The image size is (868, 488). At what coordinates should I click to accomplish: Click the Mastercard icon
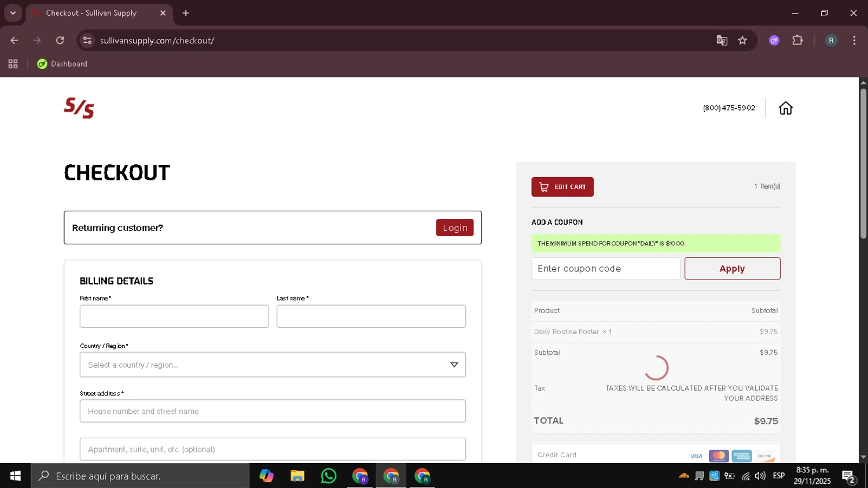point(719,456)
